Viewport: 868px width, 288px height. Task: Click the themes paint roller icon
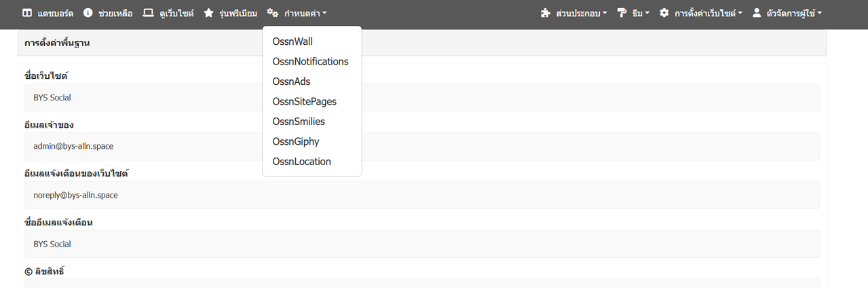tap(622, 13)
